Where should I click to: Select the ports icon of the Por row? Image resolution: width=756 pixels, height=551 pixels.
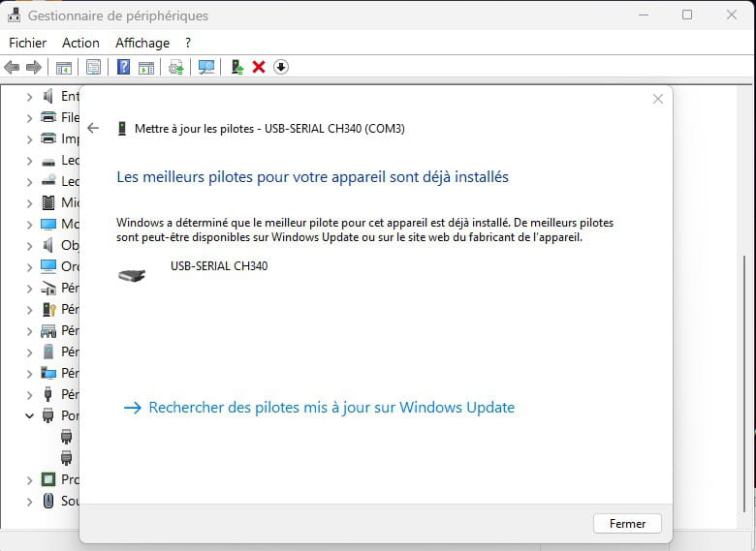48,415
